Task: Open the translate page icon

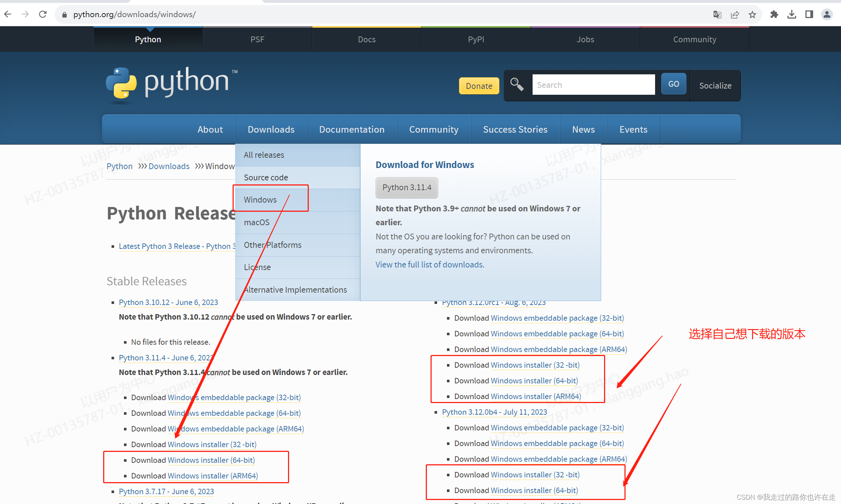Action: (x=717, y=15)
